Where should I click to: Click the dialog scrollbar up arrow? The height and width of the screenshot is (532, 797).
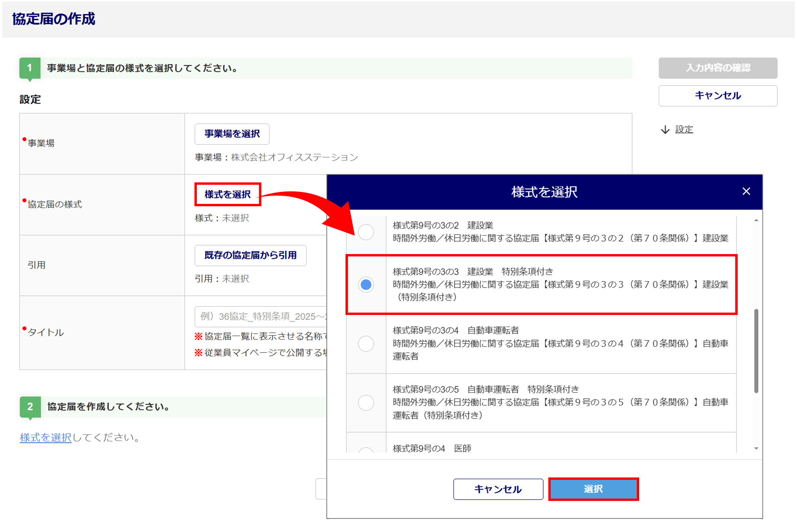[756, 221]
